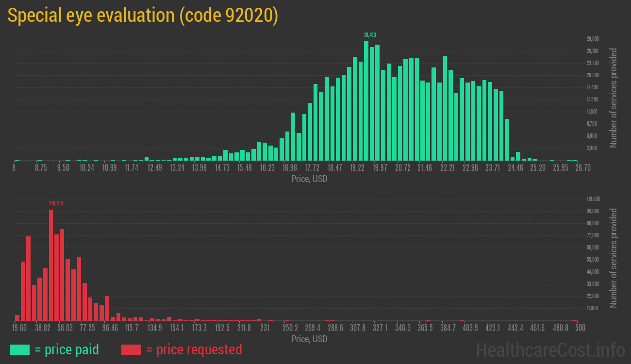Click the x-axis tick 22.21 on top chart
Image resolution: width=631 pixels, height=364 pixels.
tap(448, 167)
